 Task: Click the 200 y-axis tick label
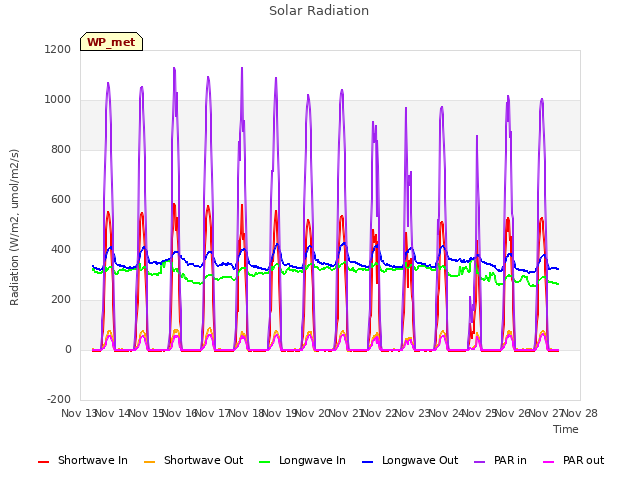click(x=61, y=300)
